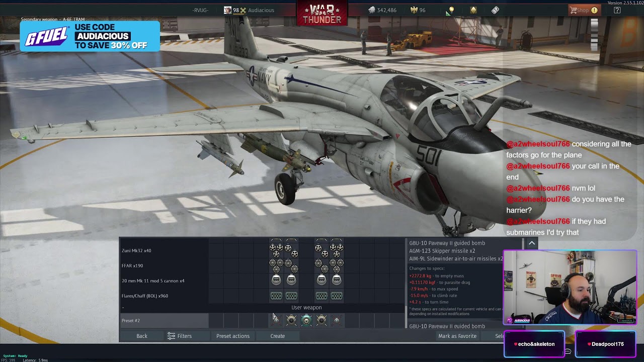The width and height of the screenshot is (644, 362).
Task: Click fourth weapon icon in Preset #2 row
Action: coord(321,320)
